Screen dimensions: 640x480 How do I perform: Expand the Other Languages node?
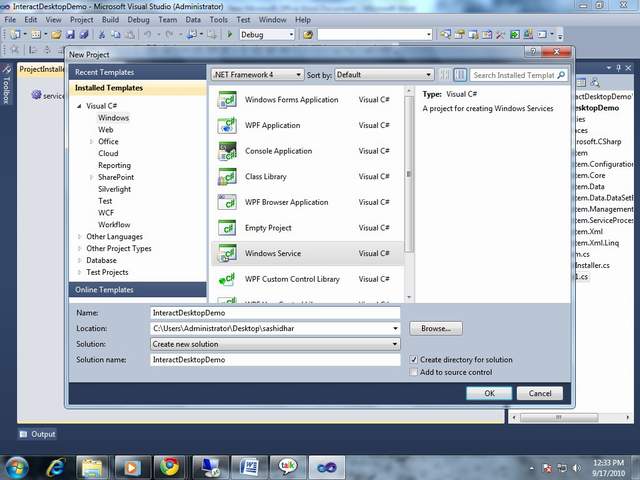[79, 237]
